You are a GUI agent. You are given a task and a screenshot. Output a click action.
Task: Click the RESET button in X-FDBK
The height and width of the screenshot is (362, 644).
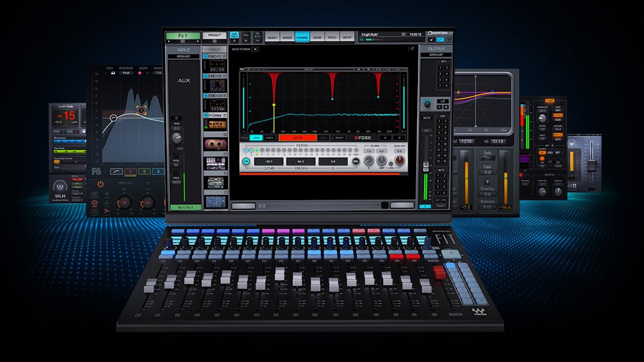339,137
